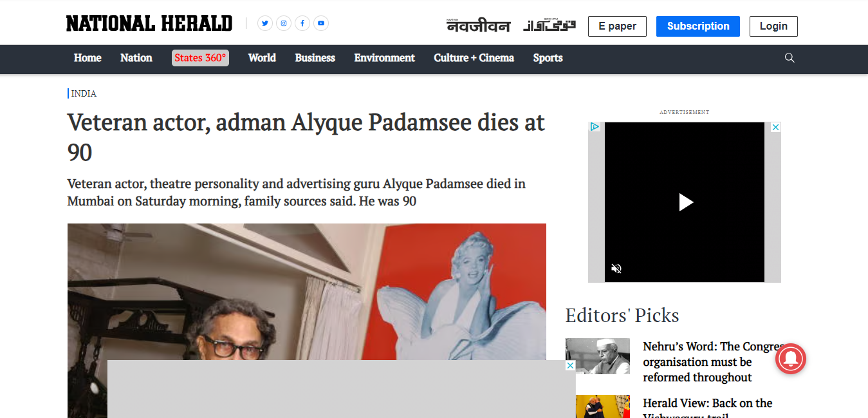The width and height of the screenshot is (868, 418).
Task: Click the red notification bell icon
Action: 790,357
